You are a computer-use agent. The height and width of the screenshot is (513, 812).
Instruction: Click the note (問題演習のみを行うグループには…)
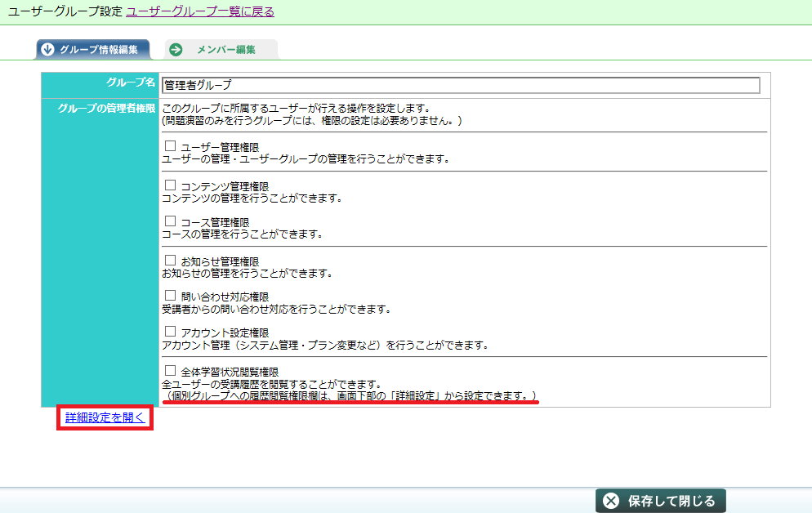point(312,121)
